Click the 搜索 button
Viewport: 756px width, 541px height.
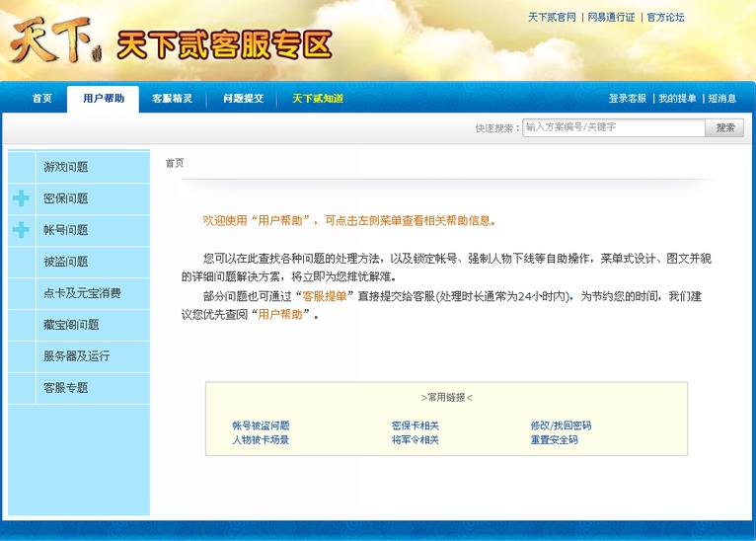point(724,127)
